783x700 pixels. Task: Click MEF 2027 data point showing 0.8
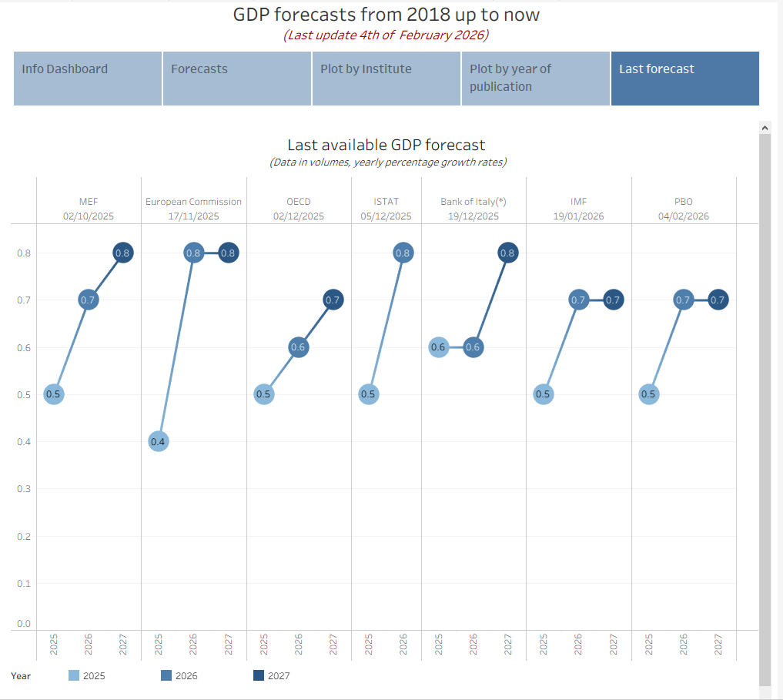[x=122, y=253]
